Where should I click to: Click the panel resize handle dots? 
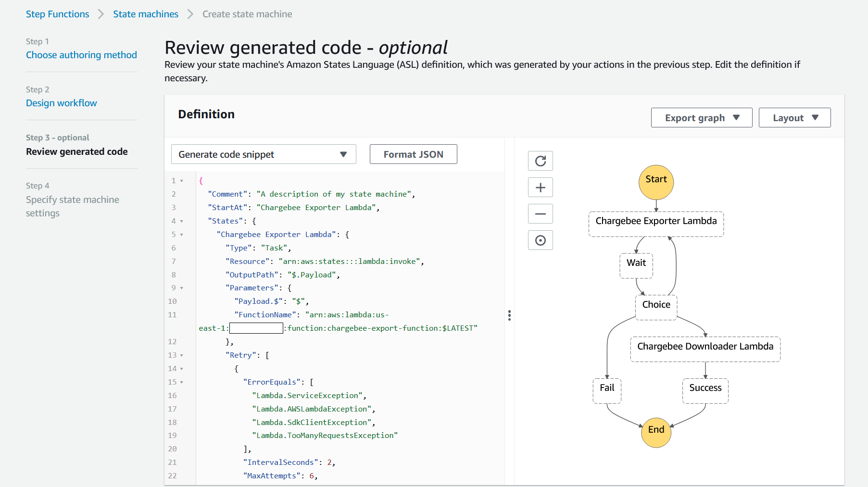(509, 315)
